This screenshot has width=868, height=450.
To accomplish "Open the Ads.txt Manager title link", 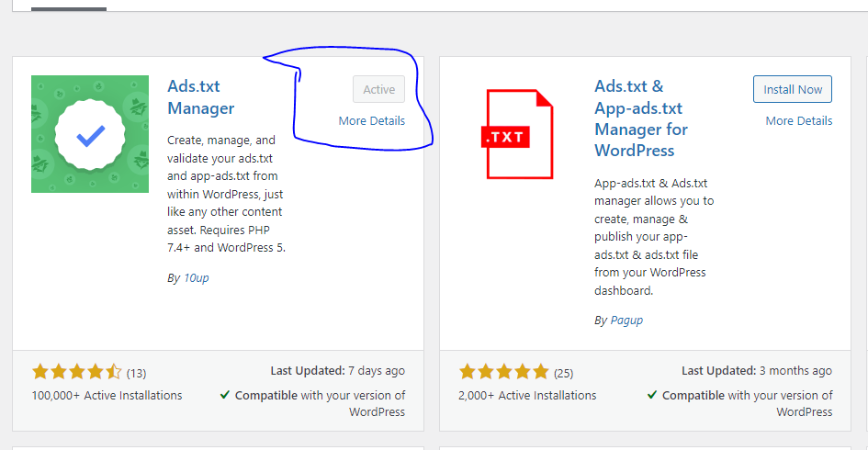I will coord(201,96).
